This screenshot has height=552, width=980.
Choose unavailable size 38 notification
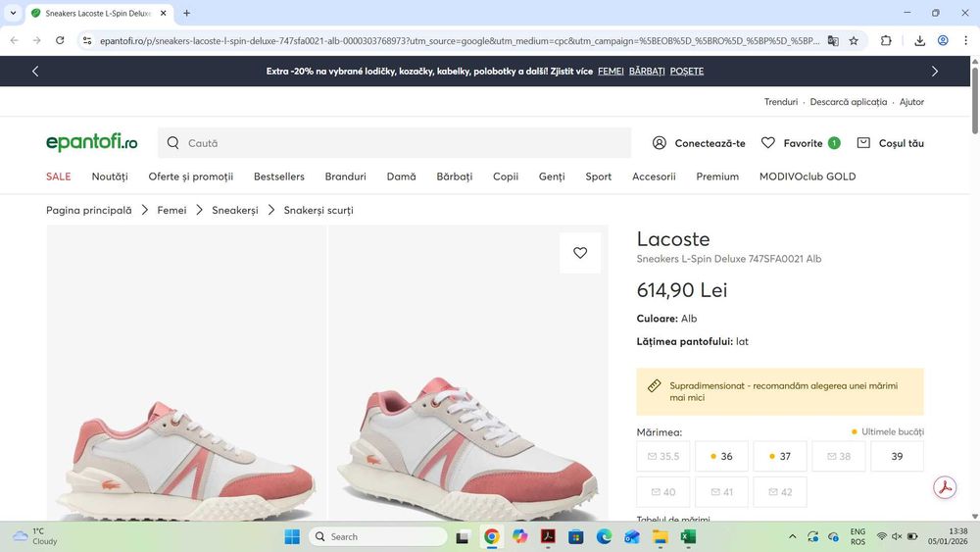[x=838, y=456]
